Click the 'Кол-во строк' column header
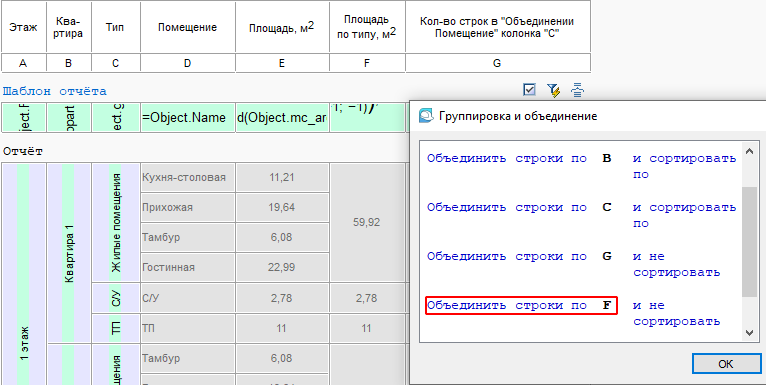This screenshot has width=766, height=385. pos(497,27)
